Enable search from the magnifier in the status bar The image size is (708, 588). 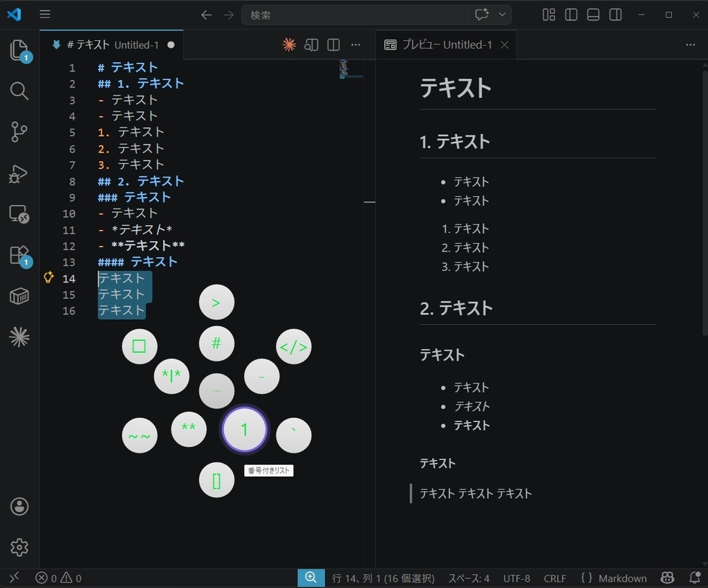coord(310,578)
